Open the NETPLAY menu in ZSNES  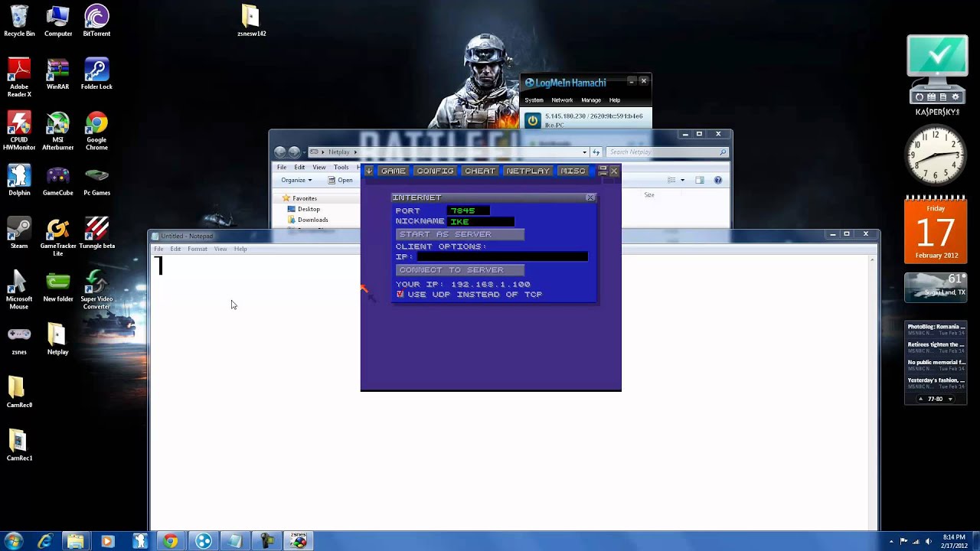528,171
